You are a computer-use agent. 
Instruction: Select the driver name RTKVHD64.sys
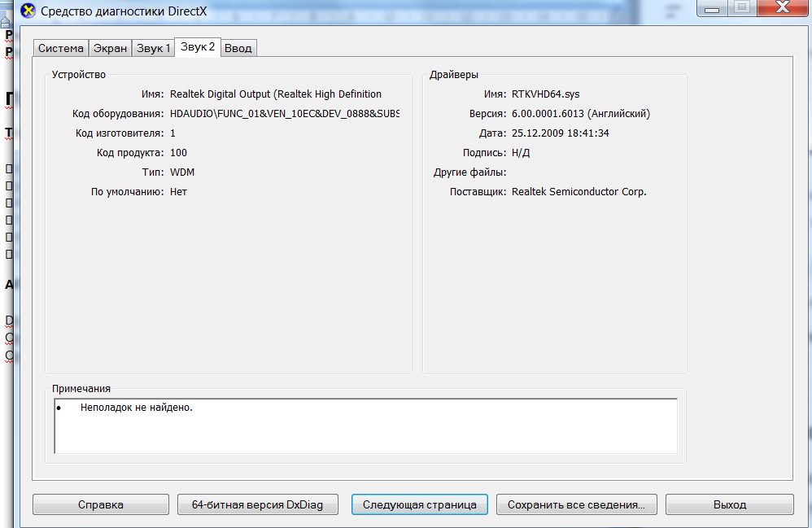545,94
